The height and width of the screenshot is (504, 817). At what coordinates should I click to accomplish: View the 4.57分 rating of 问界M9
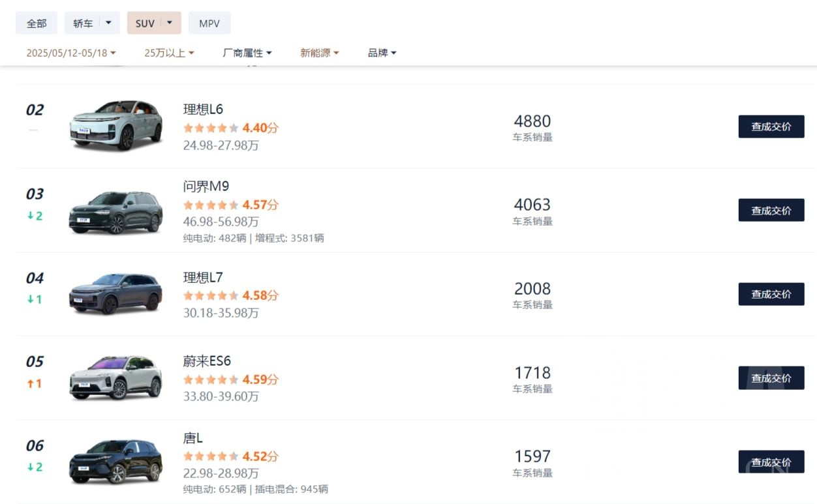click(x=260, y=205)
